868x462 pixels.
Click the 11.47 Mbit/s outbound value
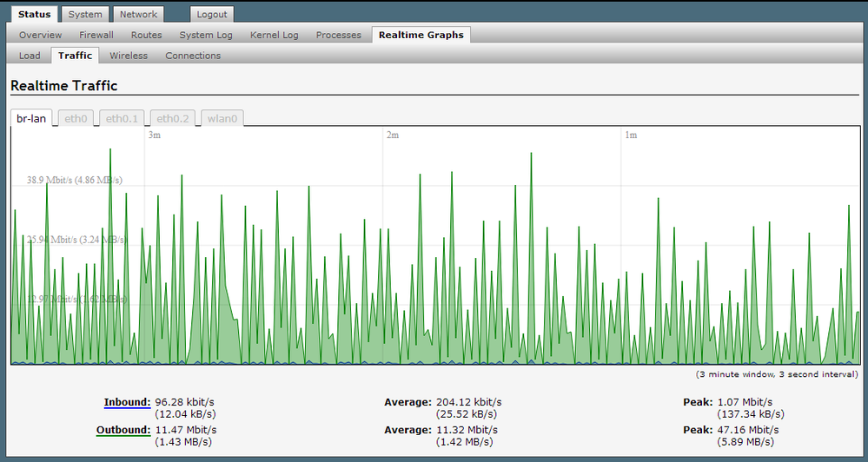tap(186, 430)
